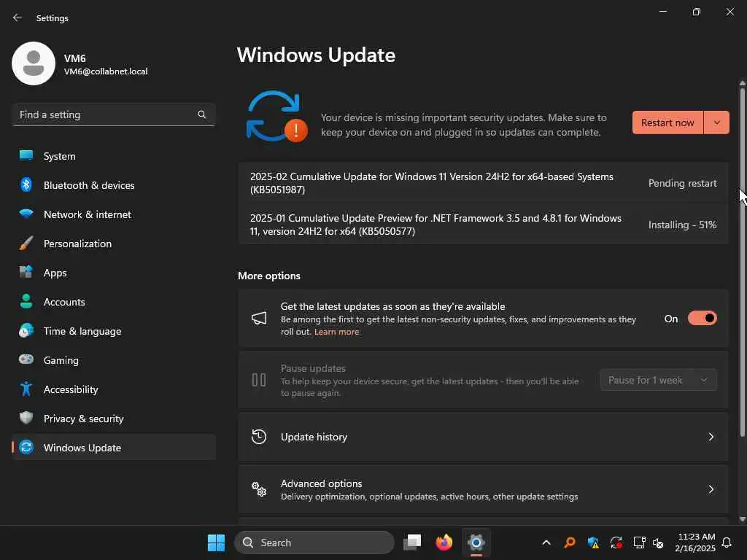The height and width of the screenshot is (560, 747).
Task: Click the Settings gear taskbar icon
Action: [x=476, y=542]
